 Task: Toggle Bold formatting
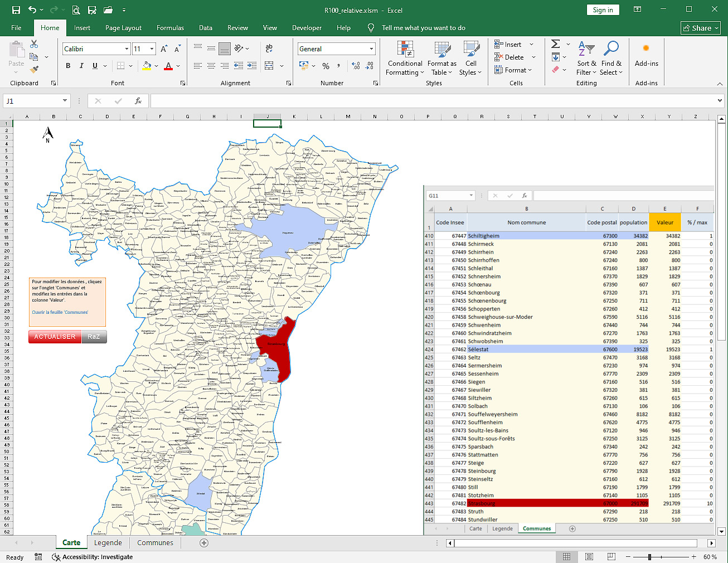68,66
